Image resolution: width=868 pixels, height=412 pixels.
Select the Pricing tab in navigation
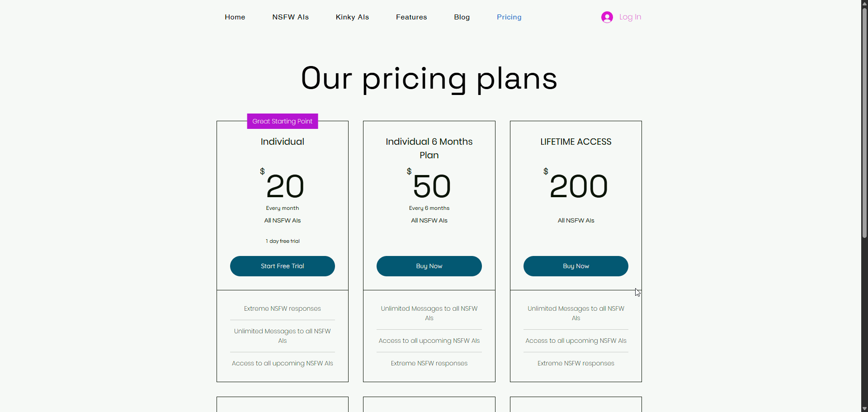coord(509,17)
